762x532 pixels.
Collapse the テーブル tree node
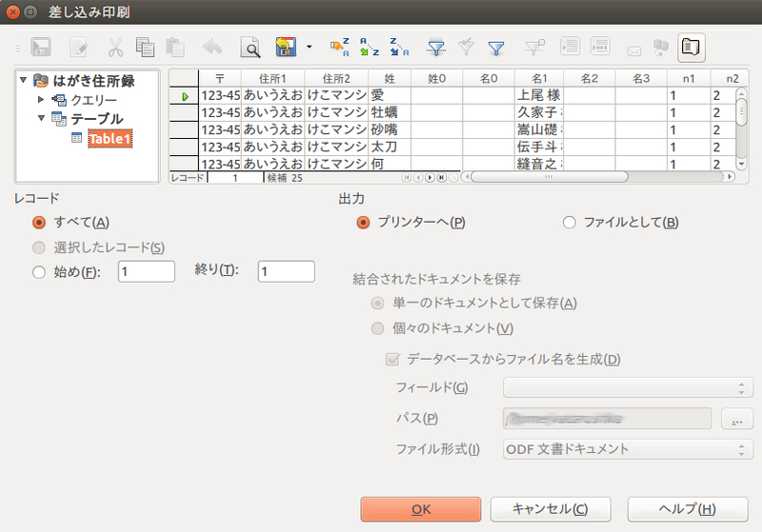click(41, 118)
